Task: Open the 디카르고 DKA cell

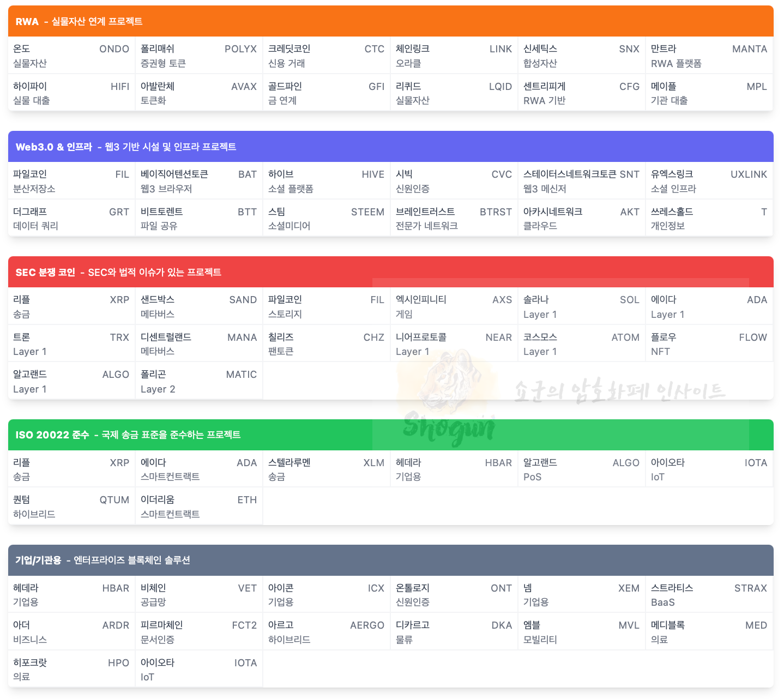Action: (x=454, y=632)
